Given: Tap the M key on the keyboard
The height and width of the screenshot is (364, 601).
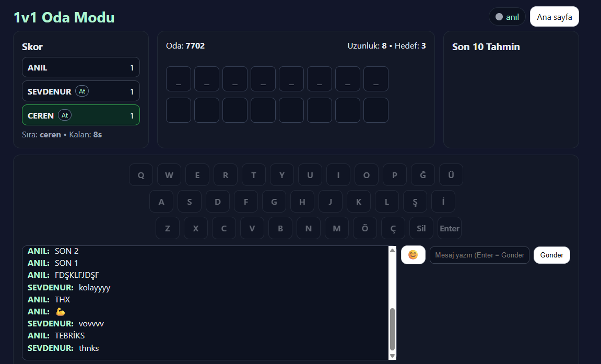Looking at the screenshot, I should coord(337,228).
